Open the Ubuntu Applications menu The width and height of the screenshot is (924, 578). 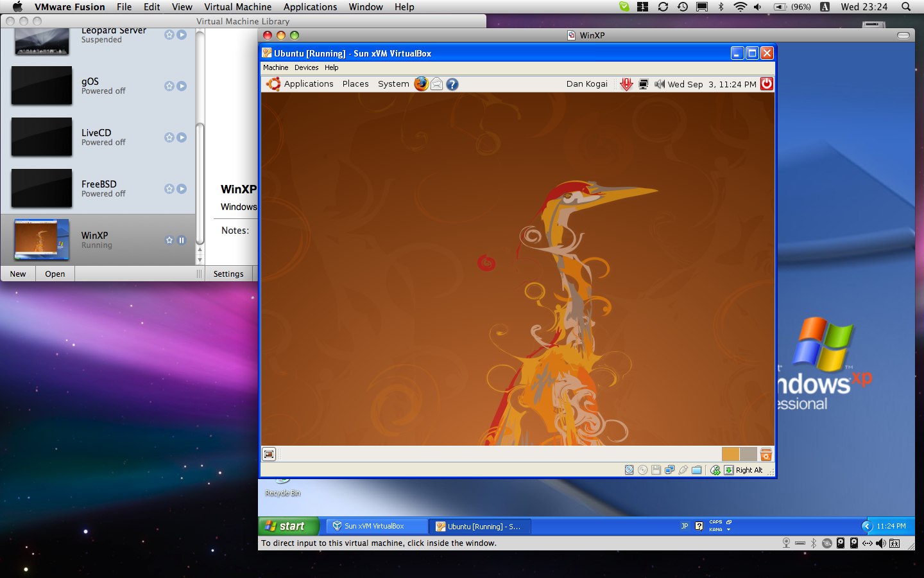(x=309, y=84)
